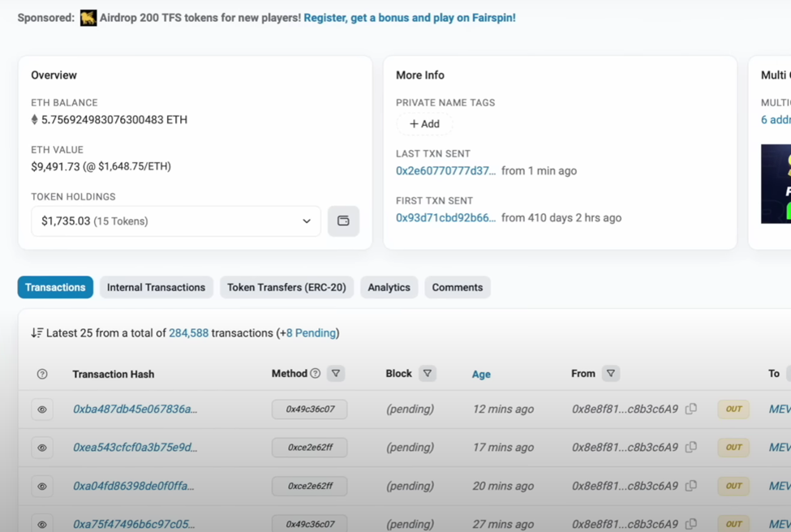Toggle the Age column format

[481, 374]
